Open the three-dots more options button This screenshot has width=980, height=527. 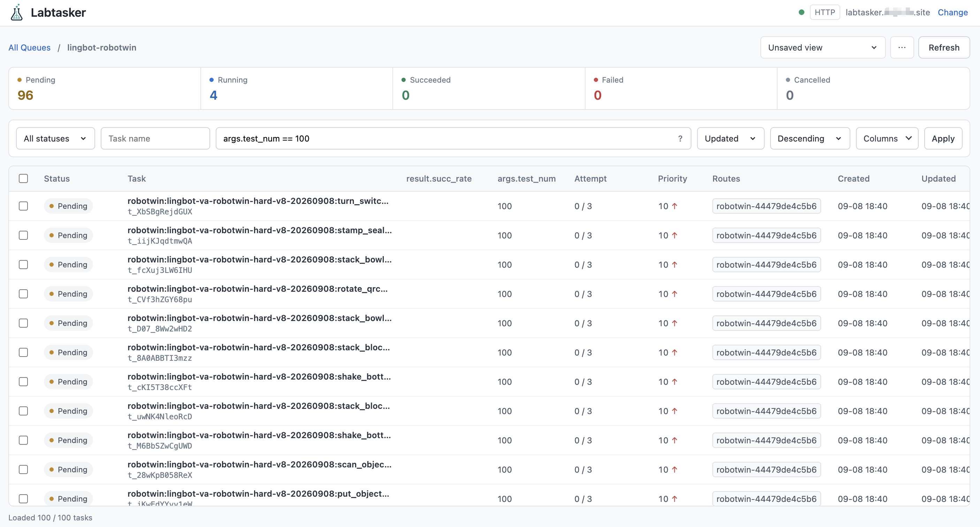pyautogui.click(x=902, y=47)
